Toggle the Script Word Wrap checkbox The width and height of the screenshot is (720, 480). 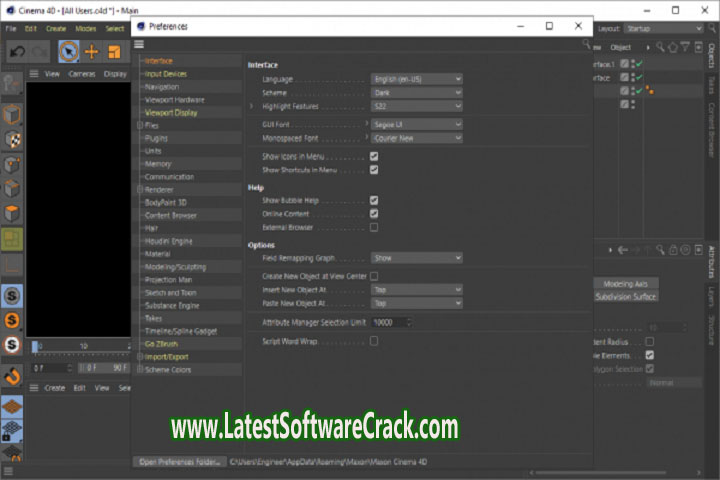(374, 341)
